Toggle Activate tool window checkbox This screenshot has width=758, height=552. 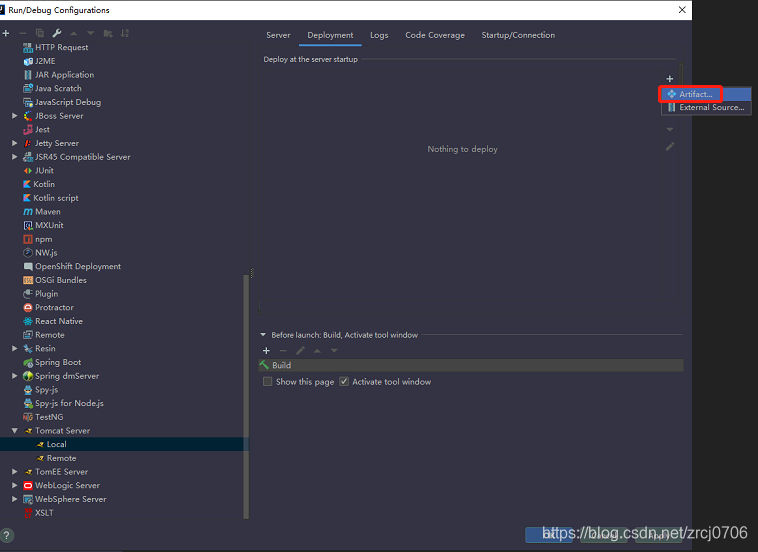pos(344,382)
